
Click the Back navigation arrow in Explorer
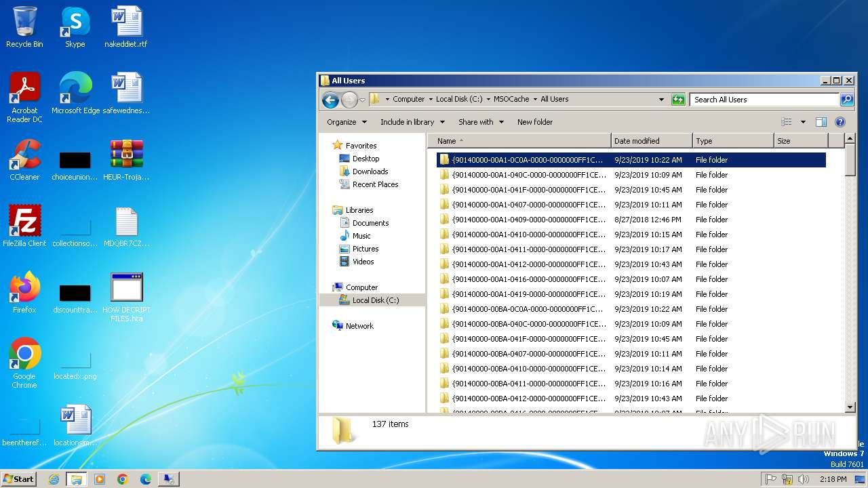330,100
